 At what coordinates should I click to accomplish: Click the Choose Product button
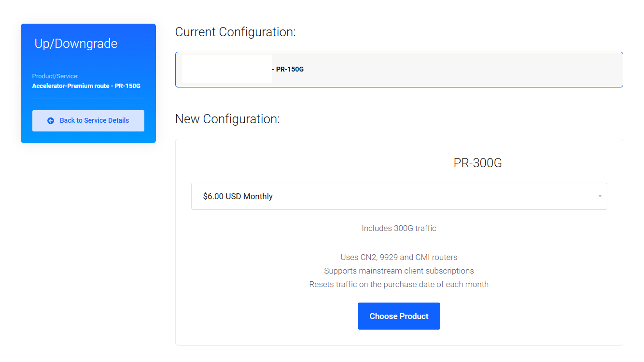pos(399,316)
